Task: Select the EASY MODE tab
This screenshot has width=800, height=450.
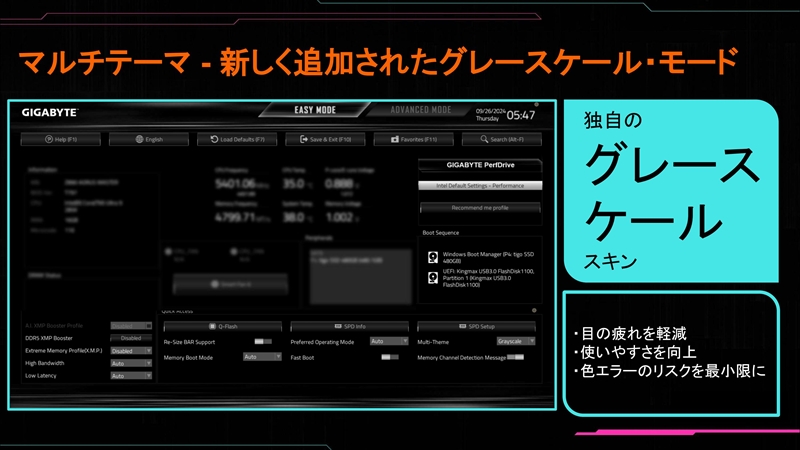Action: (x=315, y=110)
